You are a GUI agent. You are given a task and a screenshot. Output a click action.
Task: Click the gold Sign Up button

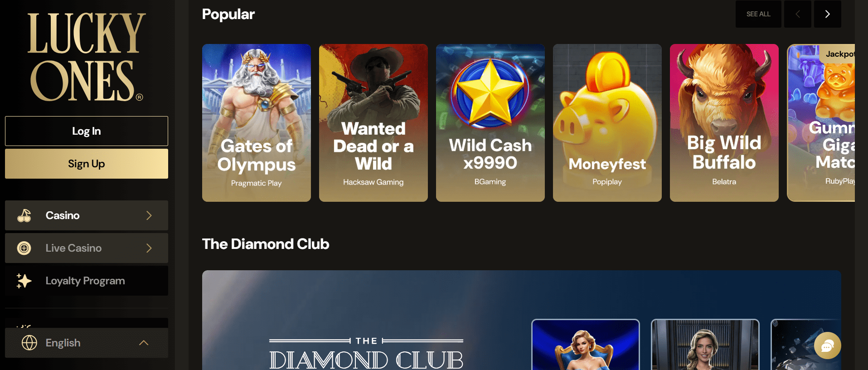point(87,164)
